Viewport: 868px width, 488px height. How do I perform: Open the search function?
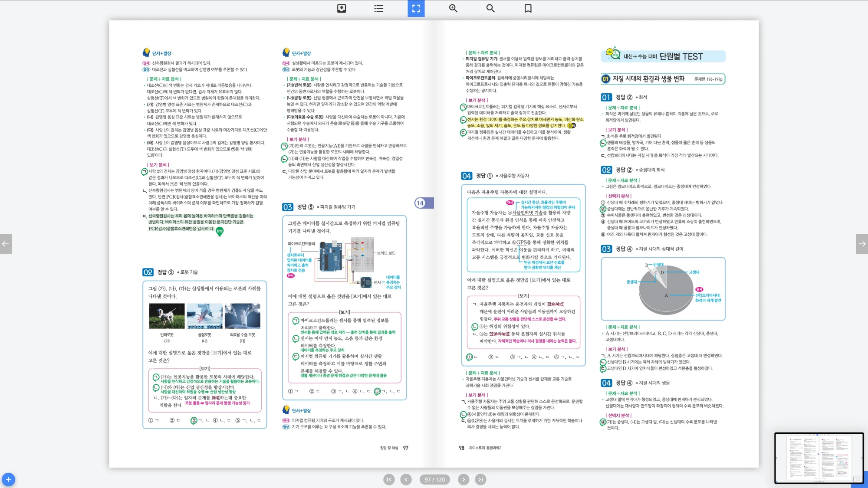click(490, 8)
